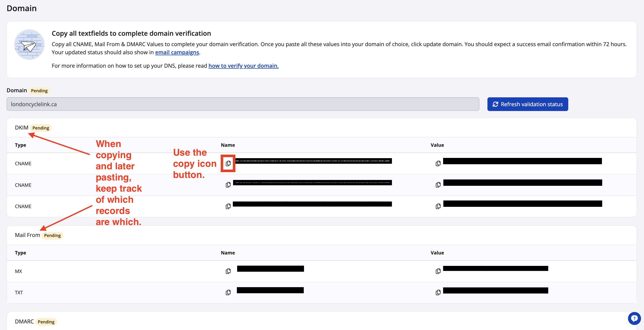This screenshot has width=644, height=330.
Task: Click the londoncyclelink.ca domain field
Action: 242,104
